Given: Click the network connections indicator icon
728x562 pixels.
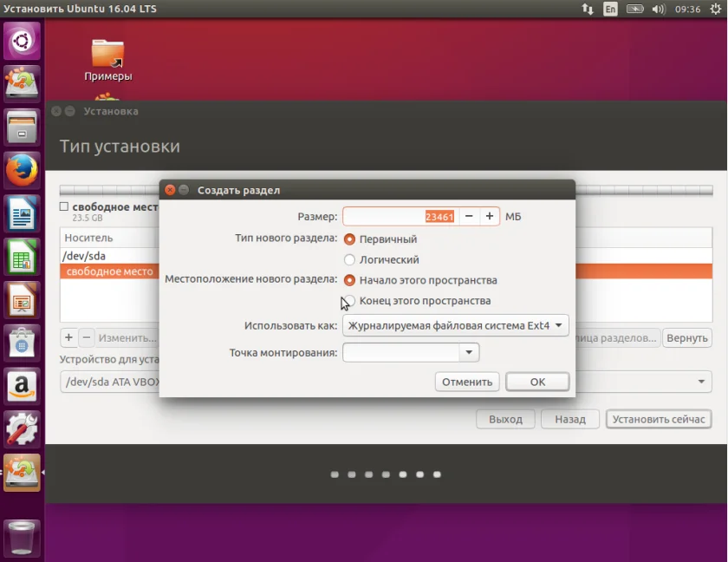Looking at the screenshot, I should 588,9.
